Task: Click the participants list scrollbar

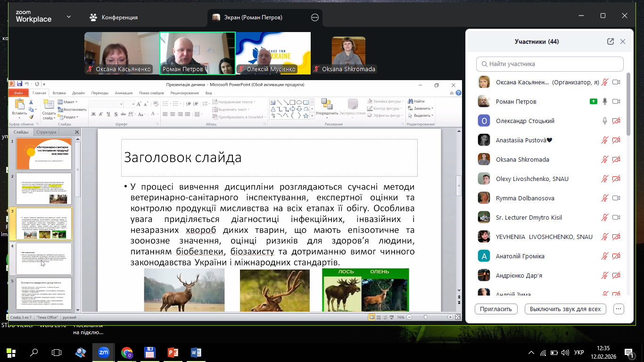Action: (628, 104)
